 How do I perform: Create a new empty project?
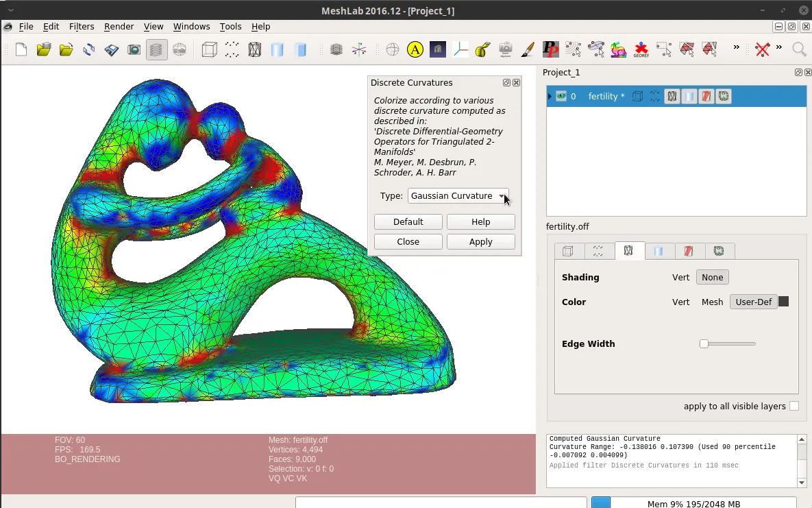coord(21,50)
